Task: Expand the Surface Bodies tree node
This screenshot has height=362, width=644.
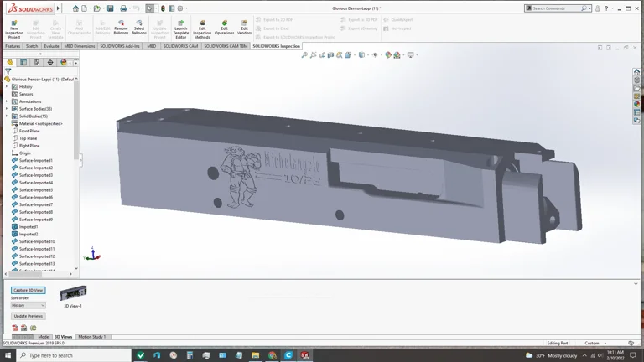Action: click(7, 109)
